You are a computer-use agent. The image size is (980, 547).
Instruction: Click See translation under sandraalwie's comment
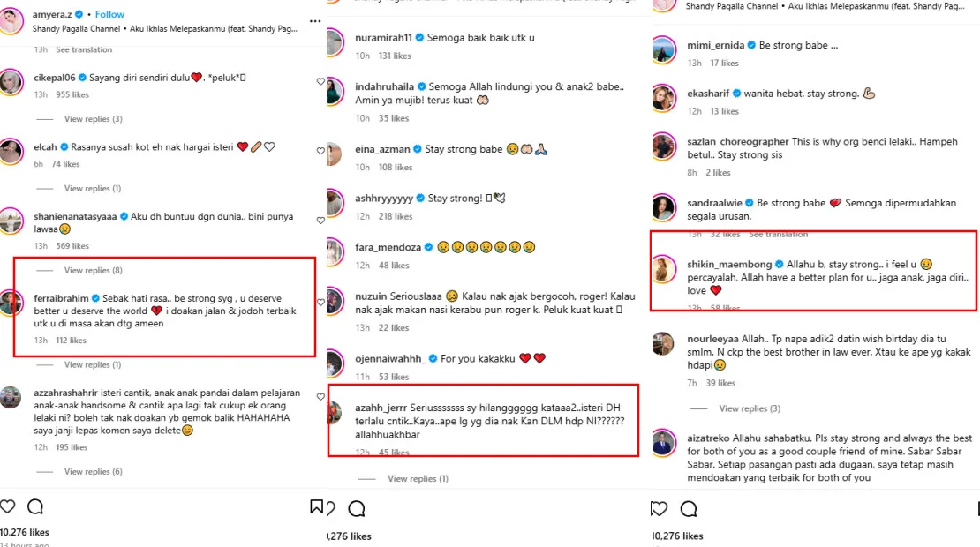[778, 235]
